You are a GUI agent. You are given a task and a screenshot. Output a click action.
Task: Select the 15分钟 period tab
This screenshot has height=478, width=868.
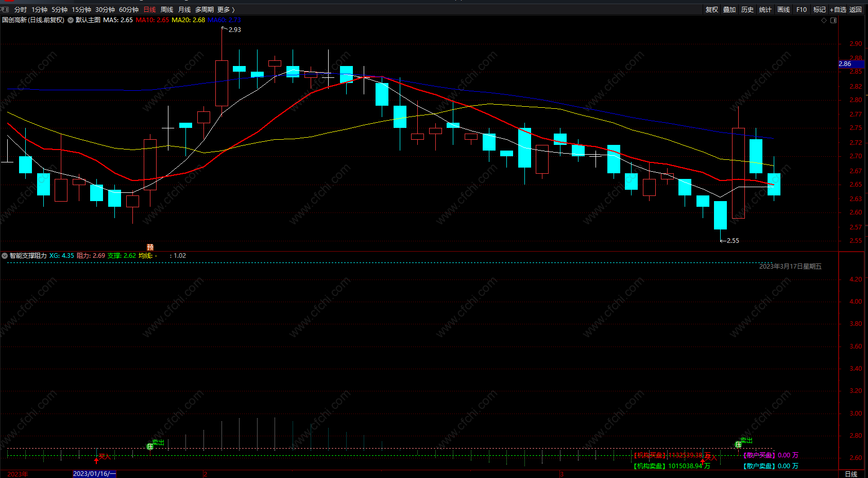click(81, 10)
